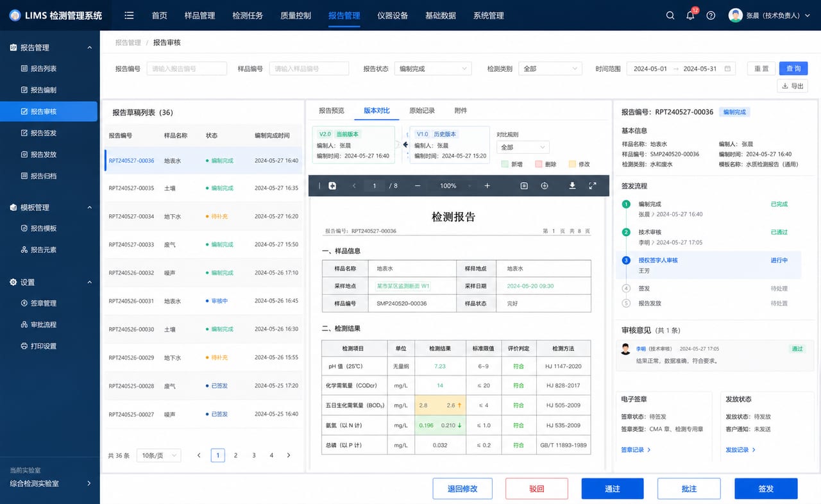Click the 退回修改 button
The image size is (821, 504).
click(462, 489)
